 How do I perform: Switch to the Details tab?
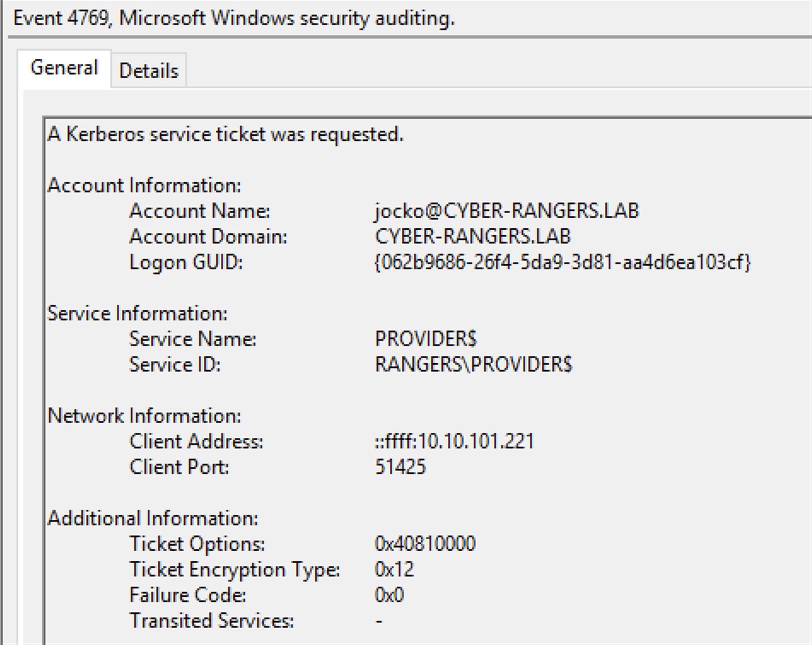click(148, 71)
